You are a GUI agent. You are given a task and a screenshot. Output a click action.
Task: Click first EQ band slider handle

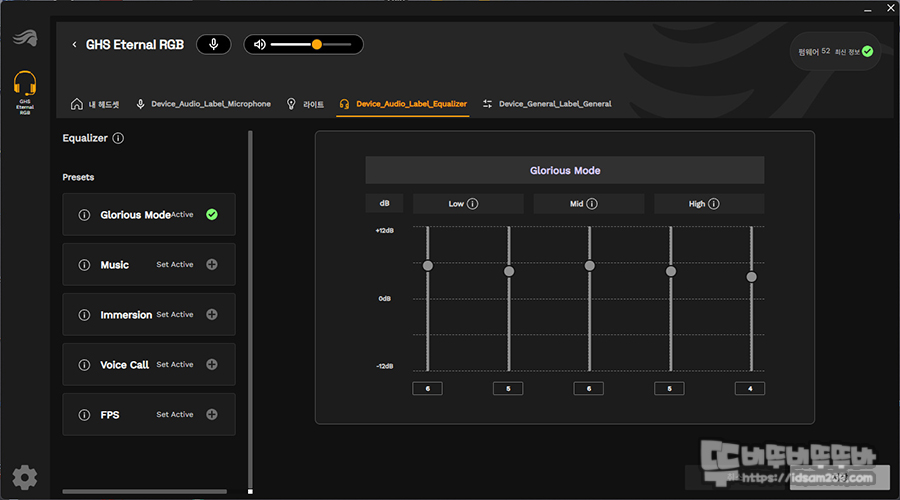(428, 266)
